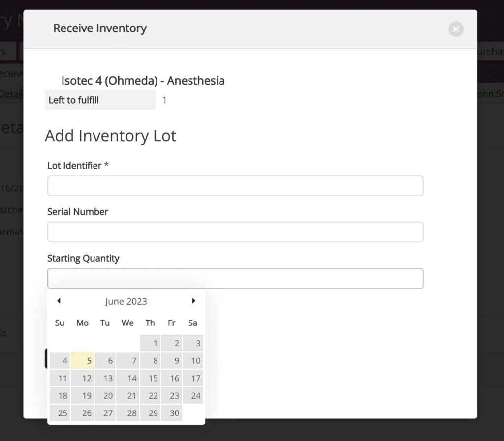Focus the Serial Number text box
504x441 pixels.
tap(235, 232)
